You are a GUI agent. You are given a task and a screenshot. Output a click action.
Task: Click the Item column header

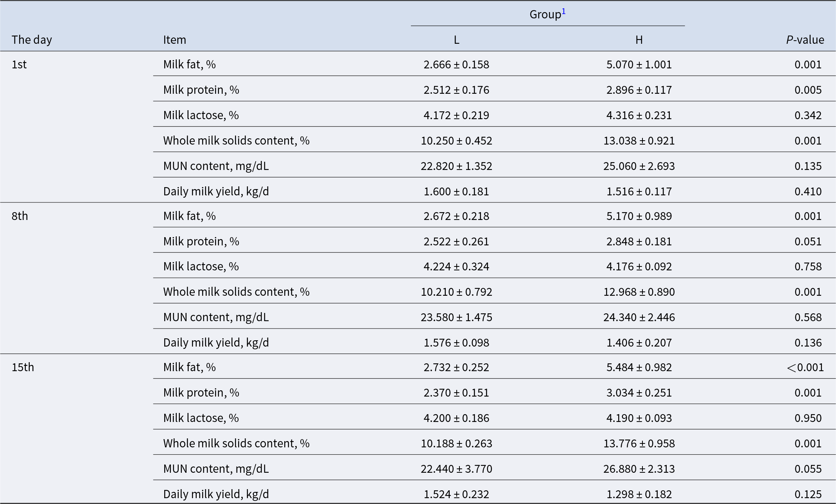pyautogui.click(x=174, y=39)
